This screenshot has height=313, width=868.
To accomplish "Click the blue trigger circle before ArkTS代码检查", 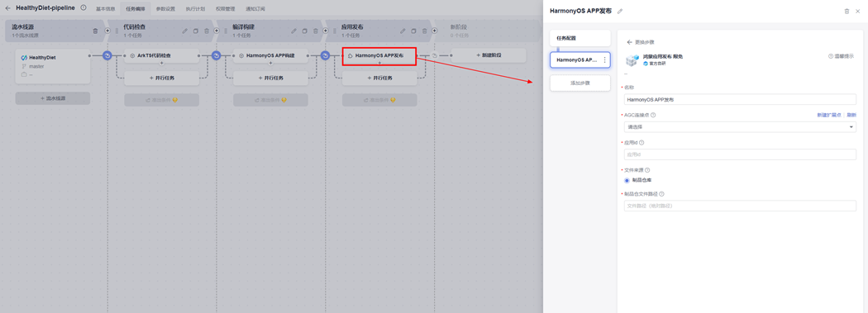I will point(107,56).
